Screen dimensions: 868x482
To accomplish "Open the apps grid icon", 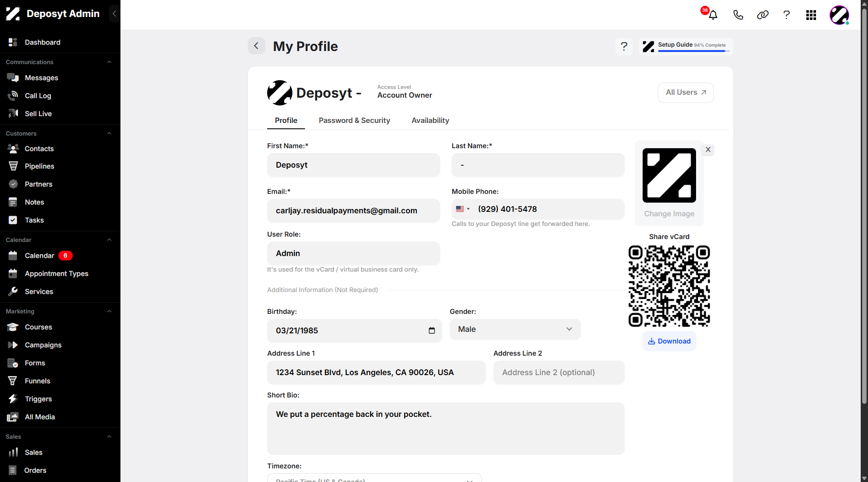I will (x=811, y=15).
